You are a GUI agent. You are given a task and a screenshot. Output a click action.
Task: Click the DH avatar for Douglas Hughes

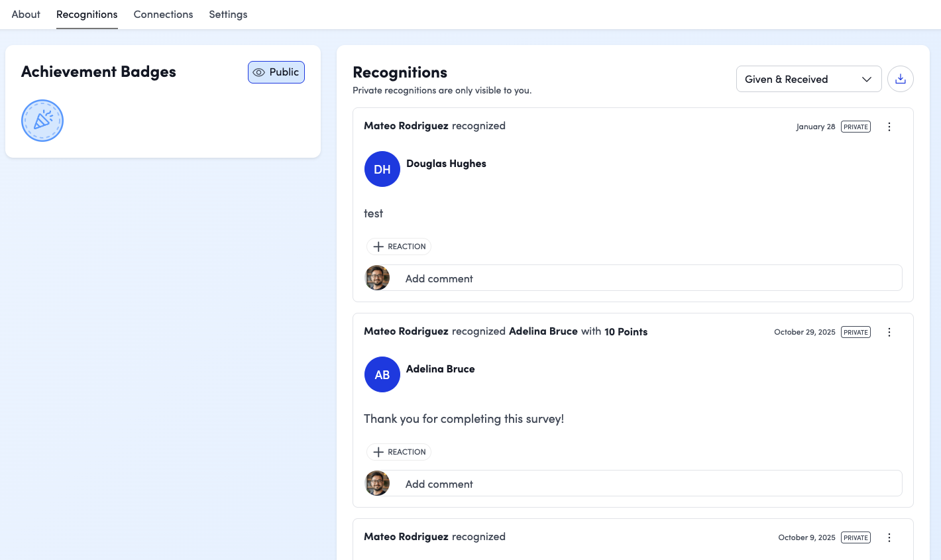tap(382, 169)
